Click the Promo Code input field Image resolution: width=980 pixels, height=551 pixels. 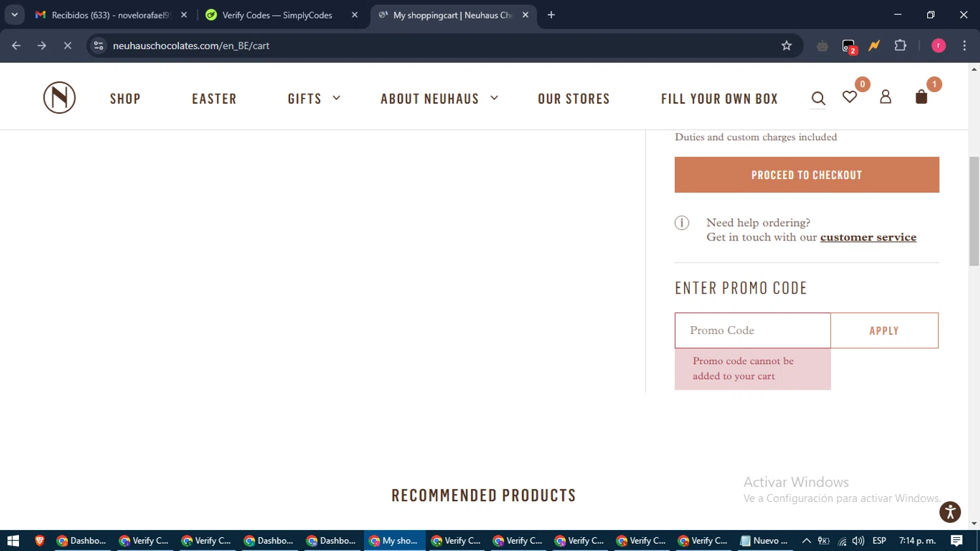click(x=753, y=331)
